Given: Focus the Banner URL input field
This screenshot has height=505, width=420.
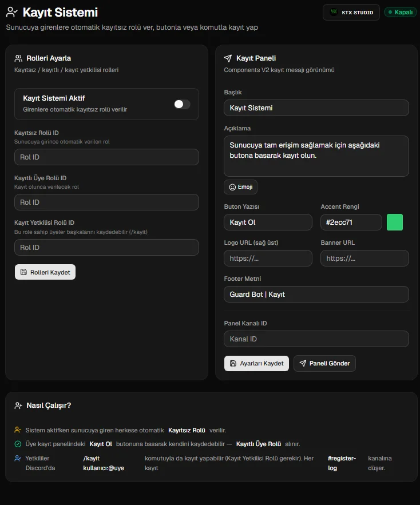Looking at the screenshot, I should (365, 259).
